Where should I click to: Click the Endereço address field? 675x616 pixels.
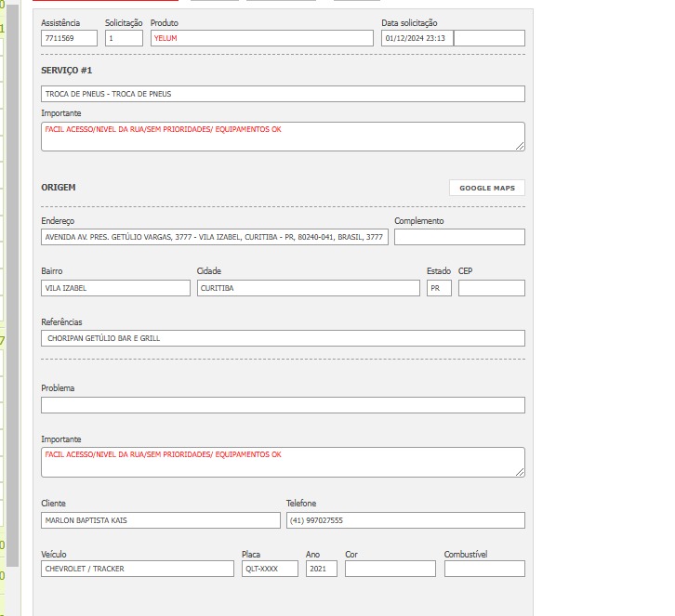pyautogui.click(x=215, y=237)
